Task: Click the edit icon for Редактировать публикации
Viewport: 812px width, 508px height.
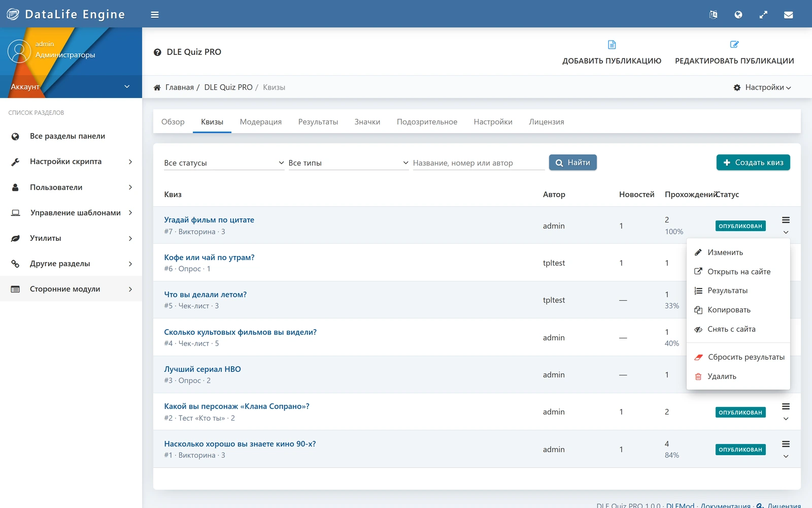Action: click(x=734, y=45)
